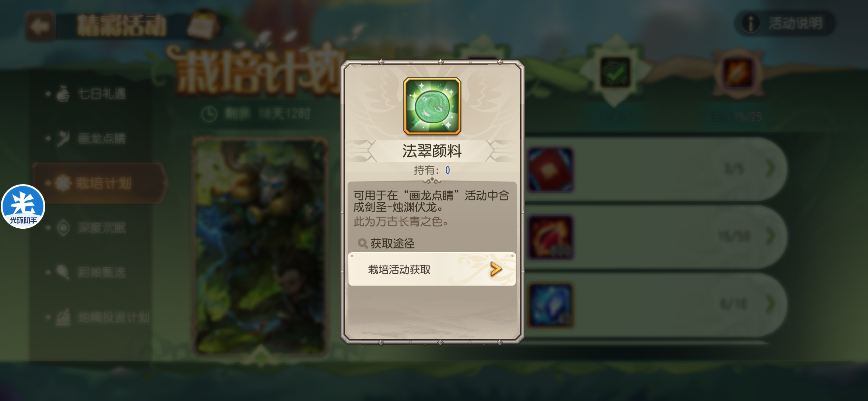Tap the hero artwork card
868x401 pixels.
(260, 247)
